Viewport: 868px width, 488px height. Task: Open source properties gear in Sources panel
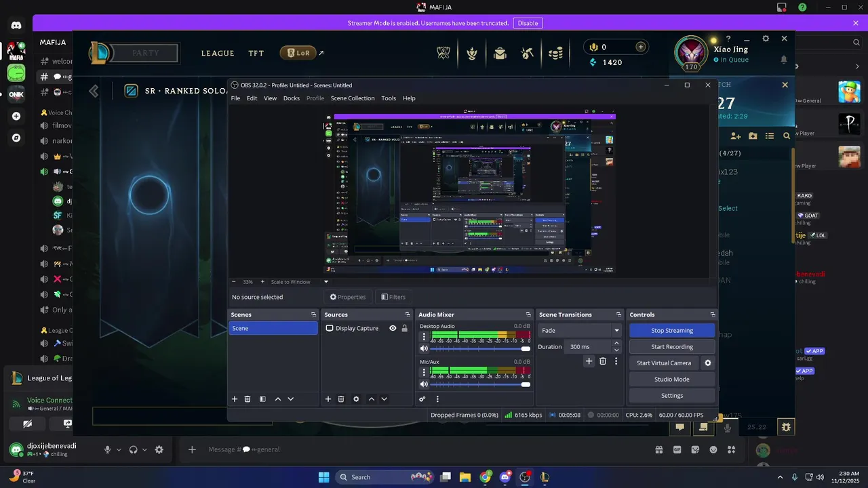(x=356, y=399)
